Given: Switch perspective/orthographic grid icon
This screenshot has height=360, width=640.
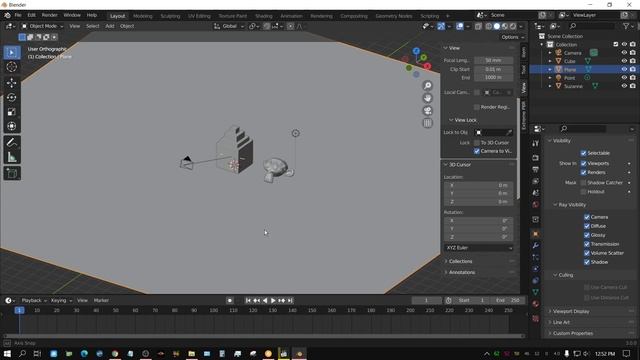Looking at the screenshot, I should click(x=427, y=123).
